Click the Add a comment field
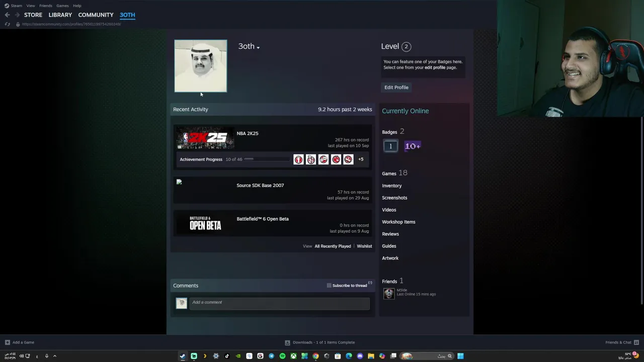Image resolution: width=644 pixels, height=362 pixels. click(280, 303)
